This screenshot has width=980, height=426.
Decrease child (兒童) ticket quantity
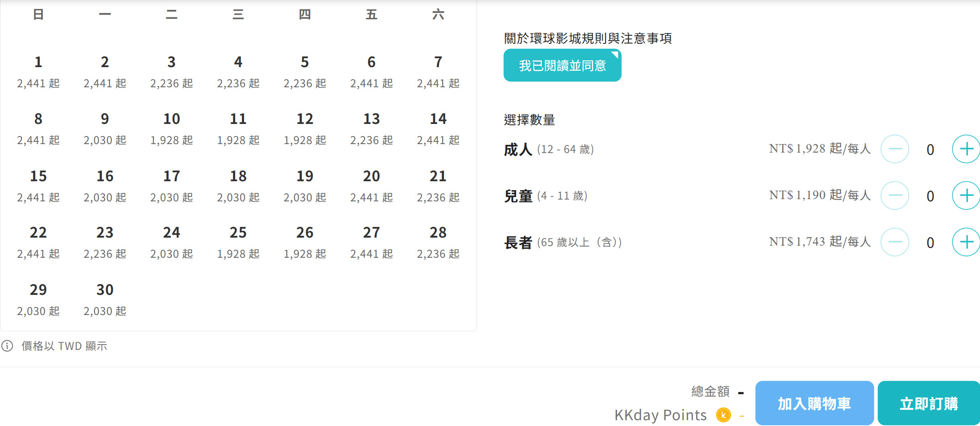[x=895, y=196]
